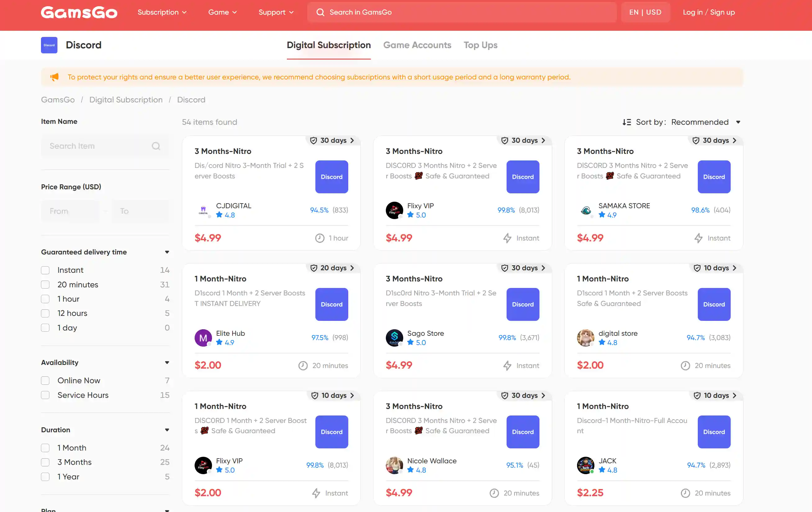This screenshot has width=812, height=512.
Task: Go to GamsGo breadcrumb link
Action: pos(58,100)
